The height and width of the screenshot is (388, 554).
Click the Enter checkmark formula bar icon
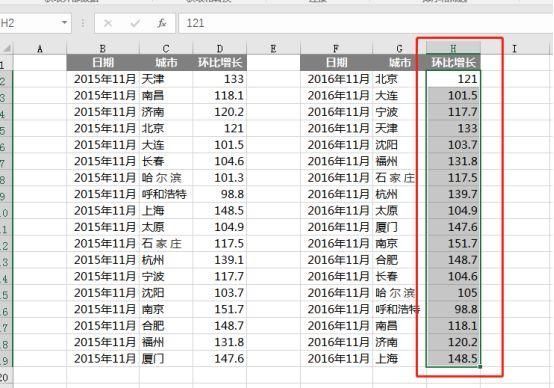pos(135,23)
